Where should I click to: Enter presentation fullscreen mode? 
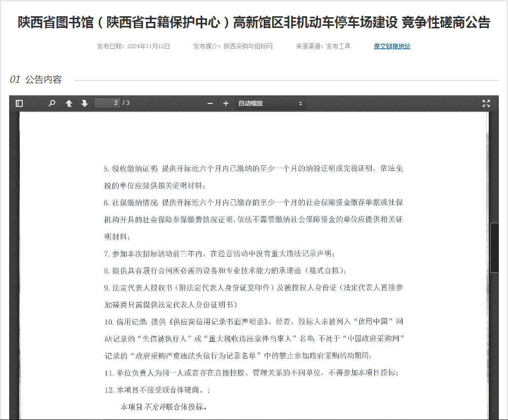(x=486, y=103)
